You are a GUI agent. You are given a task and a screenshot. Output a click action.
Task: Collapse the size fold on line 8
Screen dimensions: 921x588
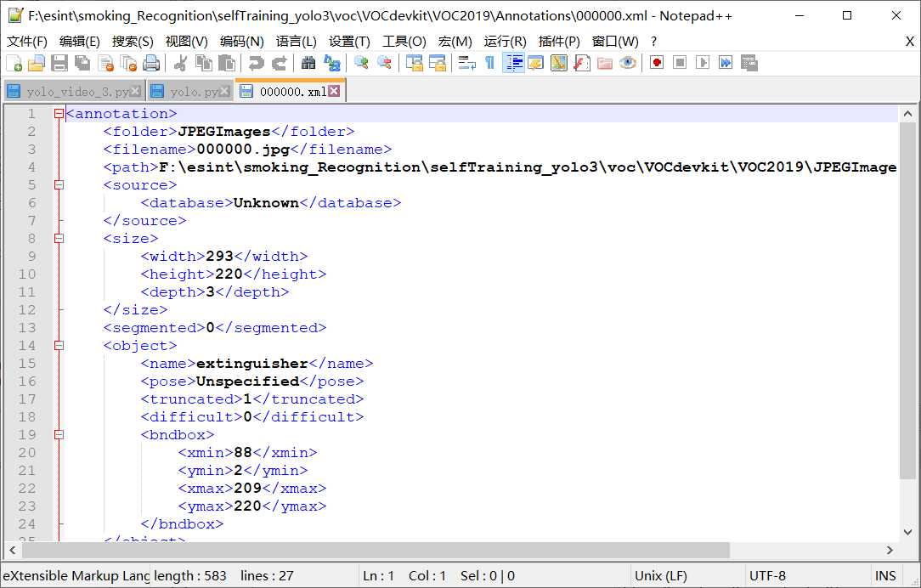pos(59,238)
